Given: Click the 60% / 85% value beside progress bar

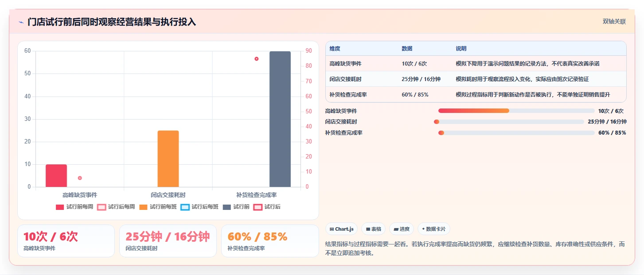Looking at the screenshot, I should point(612,133).
